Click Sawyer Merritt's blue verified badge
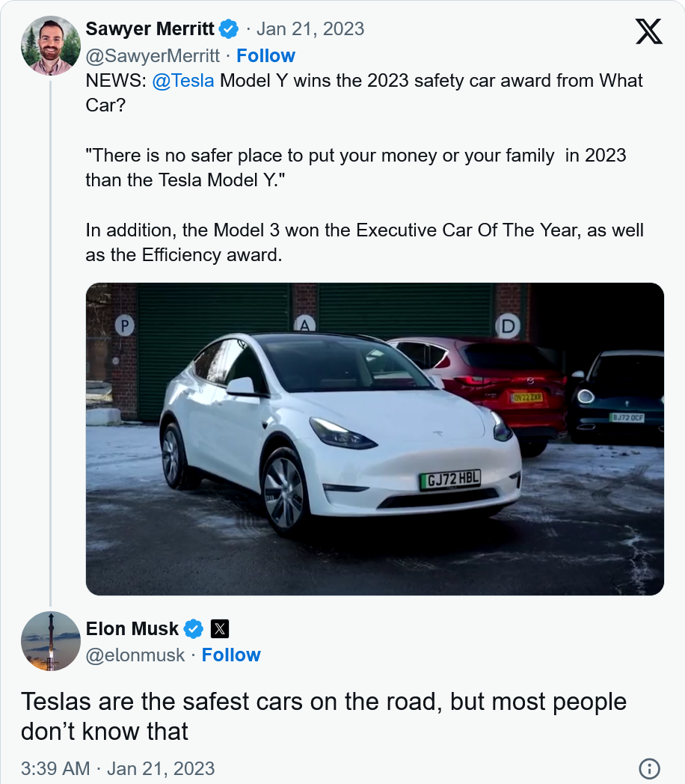This screenshot has width=685, height=784. pos(228,30)
